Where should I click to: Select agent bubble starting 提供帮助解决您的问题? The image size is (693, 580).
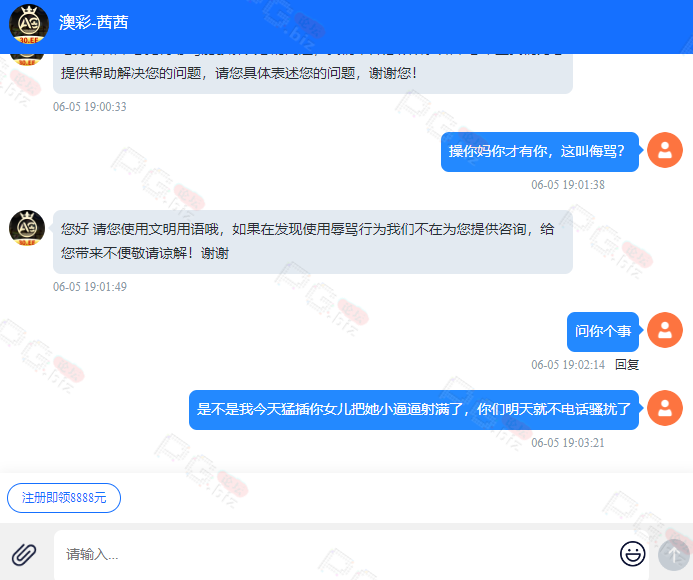313,74
